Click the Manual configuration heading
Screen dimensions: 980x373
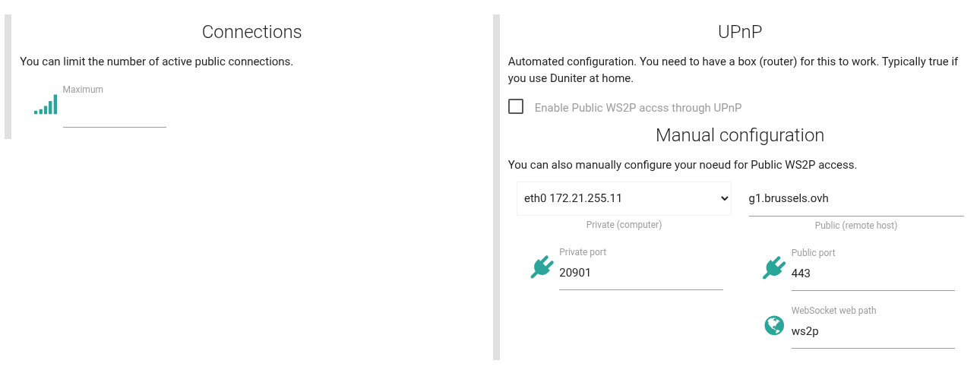(739, 135)
